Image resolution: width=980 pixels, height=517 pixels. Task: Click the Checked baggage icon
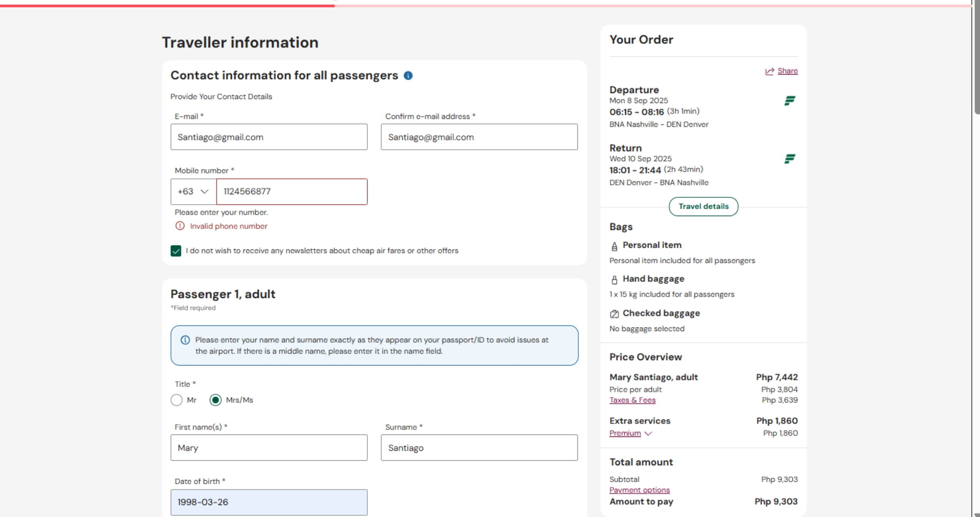(614, 314)
